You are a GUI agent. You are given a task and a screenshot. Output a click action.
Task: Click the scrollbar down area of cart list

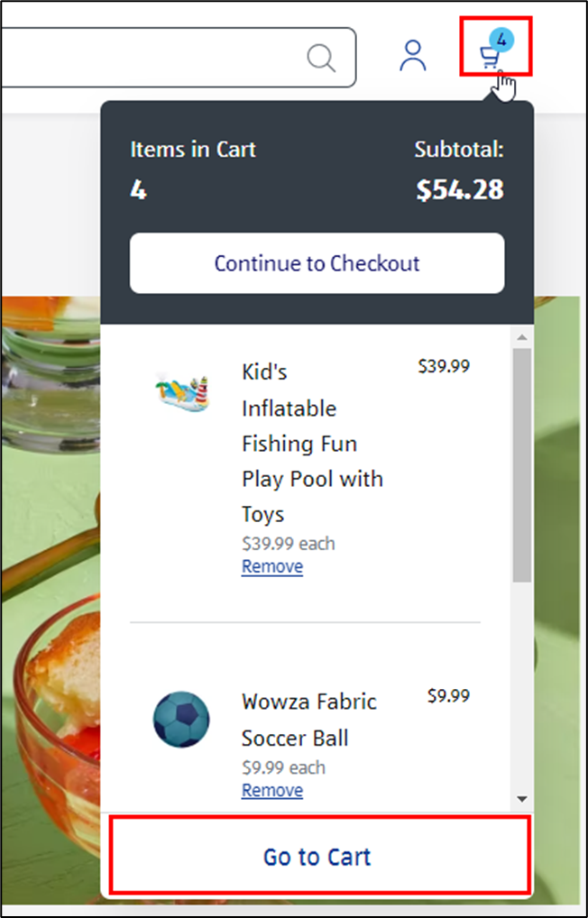(x=523, y=796)
